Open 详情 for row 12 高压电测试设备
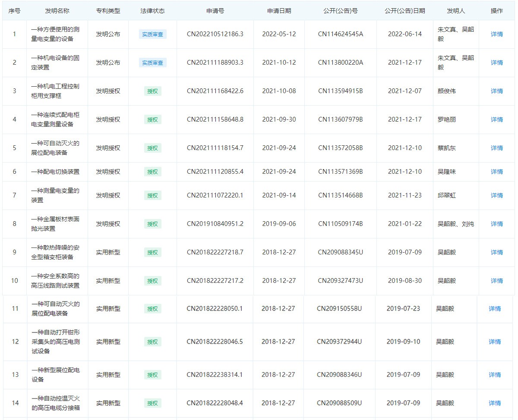518x420 pixels. click(495, 342)
